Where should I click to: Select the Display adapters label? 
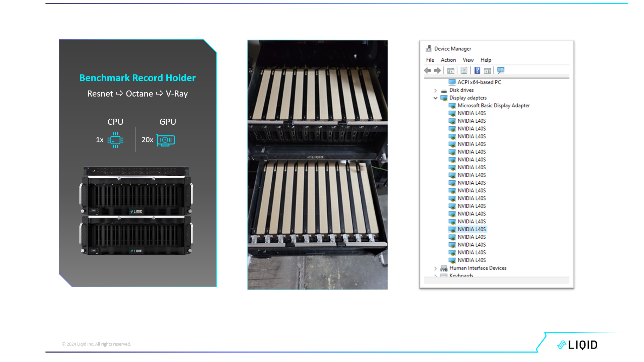tap(468, 98)
